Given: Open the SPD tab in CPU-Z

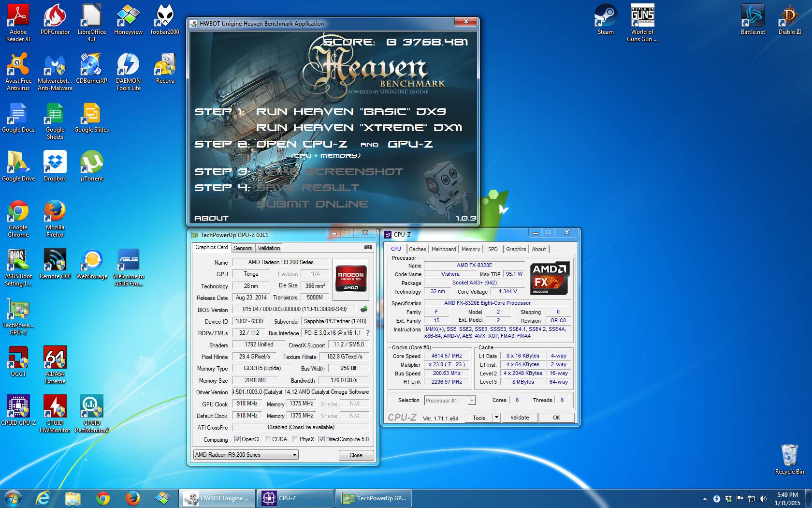Looking at the screenshot, I should (493, 249).
